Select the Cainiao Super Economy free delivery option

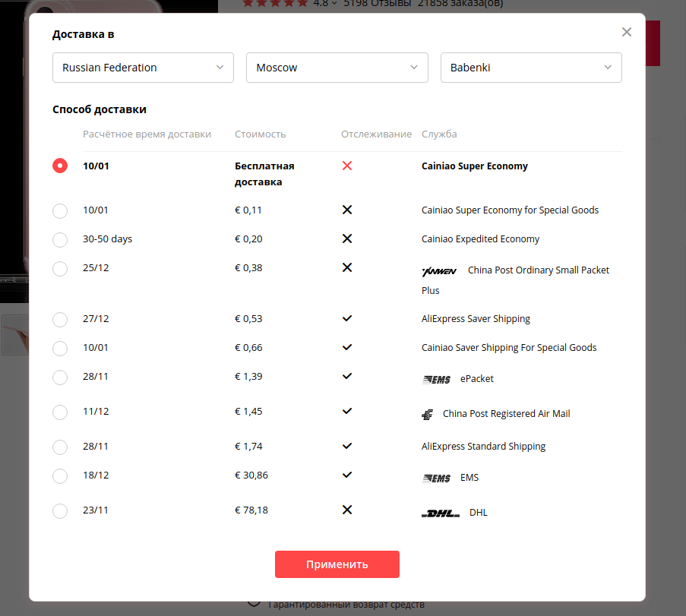(x=60, y=166)
